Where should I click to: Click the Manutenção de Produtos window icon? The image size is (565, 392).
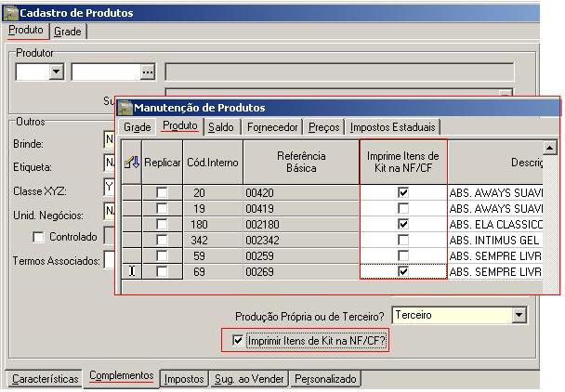125,108
